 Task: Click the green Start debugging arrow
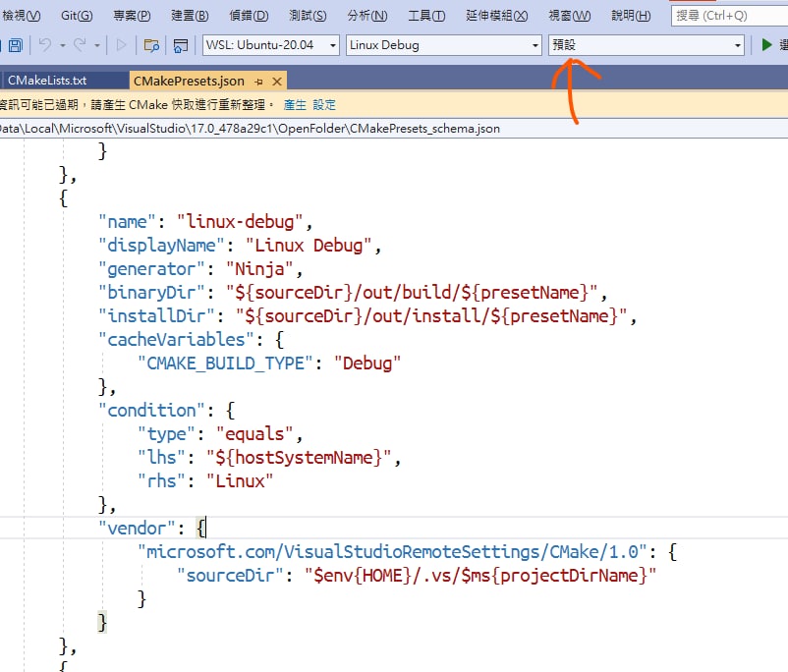click(x=766, y=45)
